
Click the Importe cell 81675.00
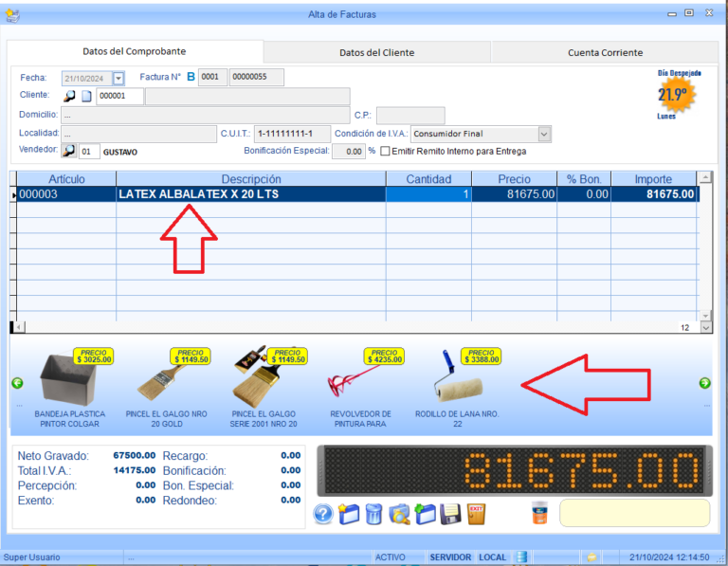click(x=653, y=194)
